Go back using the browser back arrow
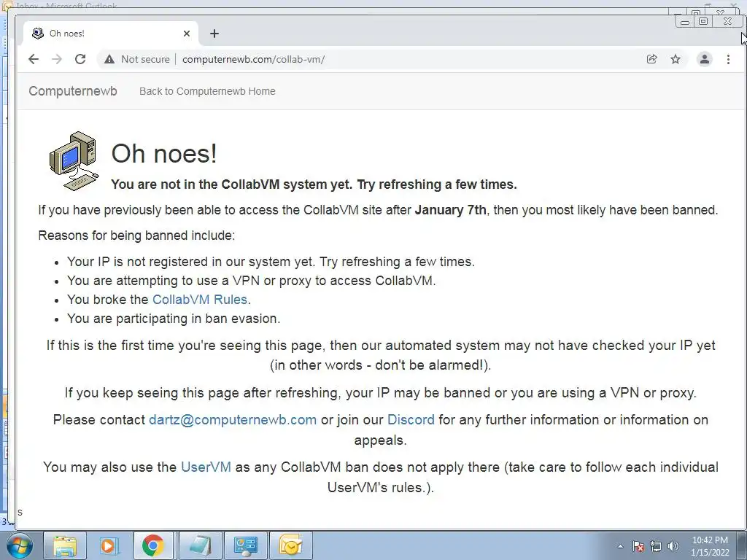Viewport: 747px width, 560px height. point(34,59)
